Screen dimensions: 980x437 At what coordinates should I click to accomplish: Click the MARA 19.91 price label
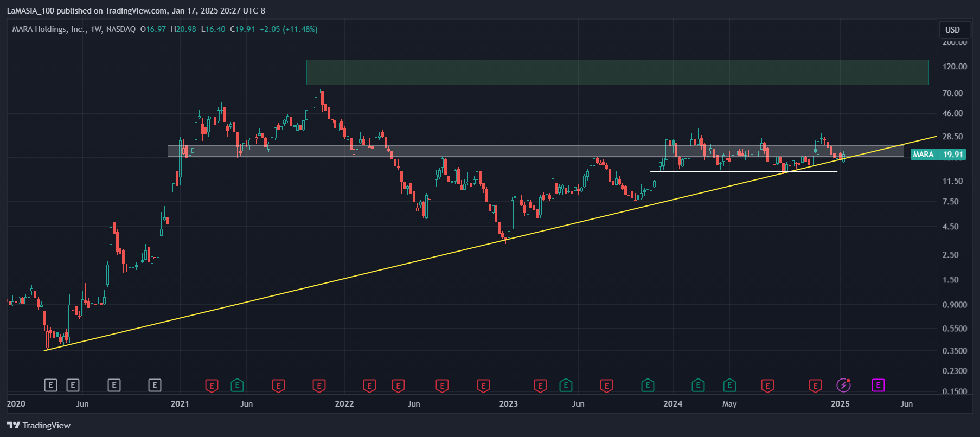point(938,155)
